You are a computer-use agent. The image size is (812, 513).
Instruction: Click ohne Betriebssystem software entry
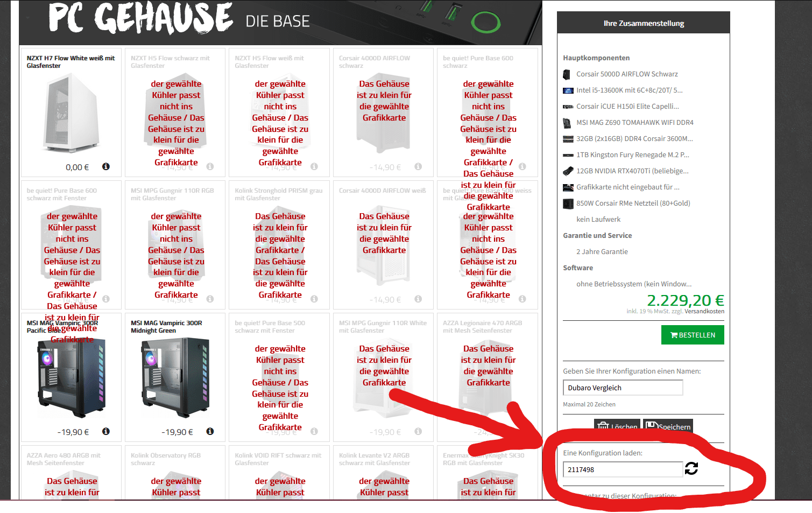pos(634,284)
